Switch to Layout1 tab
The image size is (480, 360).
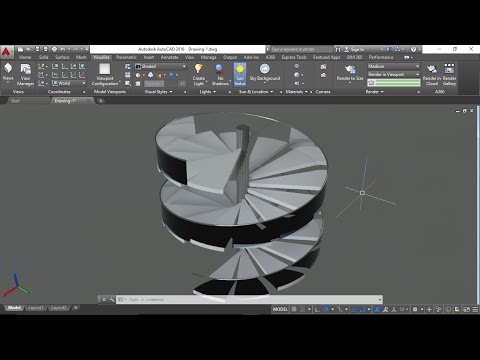click(x=36, y=308)
